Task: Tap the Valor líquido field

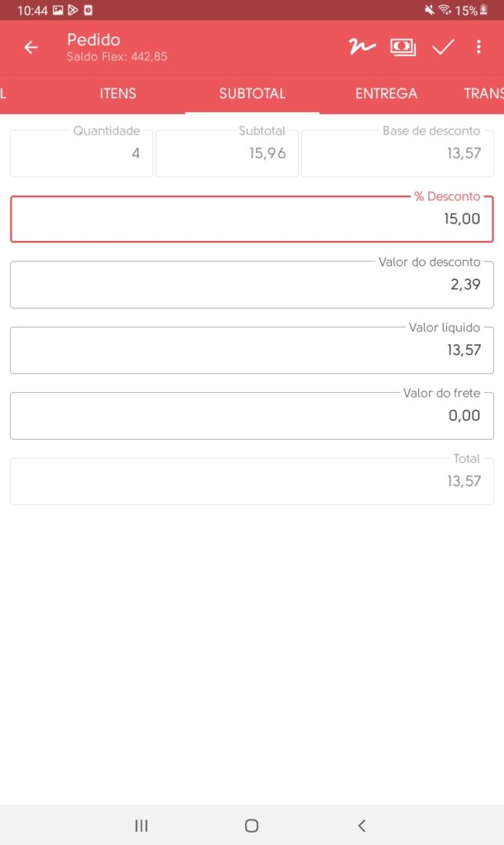Action: click(252, 350)
